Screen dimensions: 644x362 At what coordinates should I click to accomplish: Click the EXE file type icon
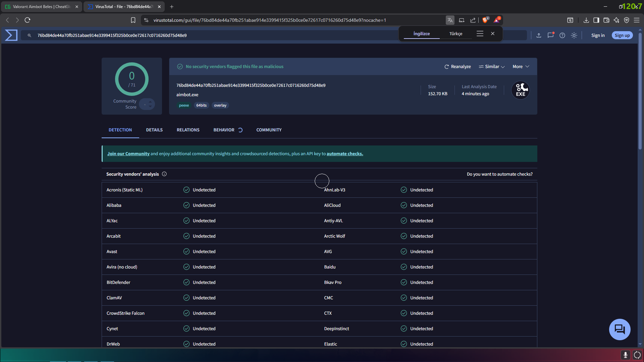click(521, 90)
